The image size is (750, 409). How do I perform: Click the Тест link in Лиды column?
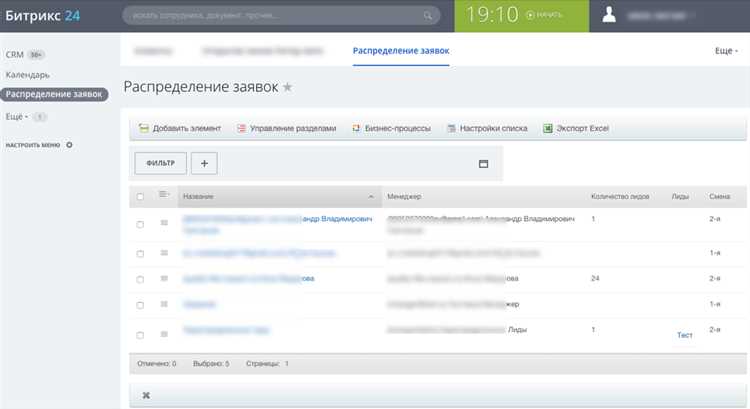[x=684, y=335]
